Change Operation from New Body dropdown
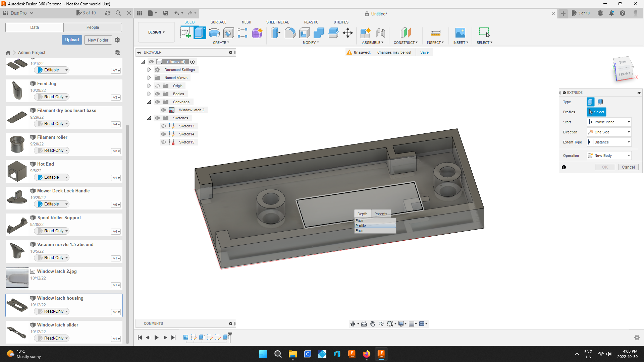644x362 pixels. [x=629, y=155]
